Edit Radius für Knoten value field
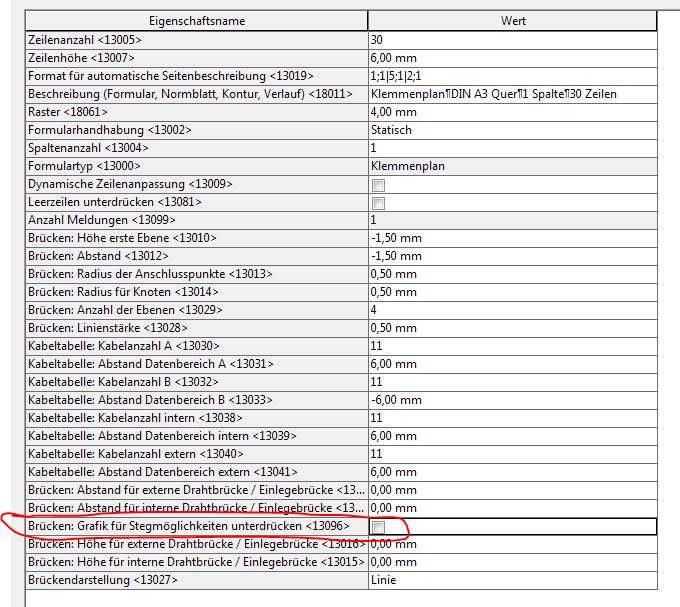 pyautogui.click(x=513, y=292)
